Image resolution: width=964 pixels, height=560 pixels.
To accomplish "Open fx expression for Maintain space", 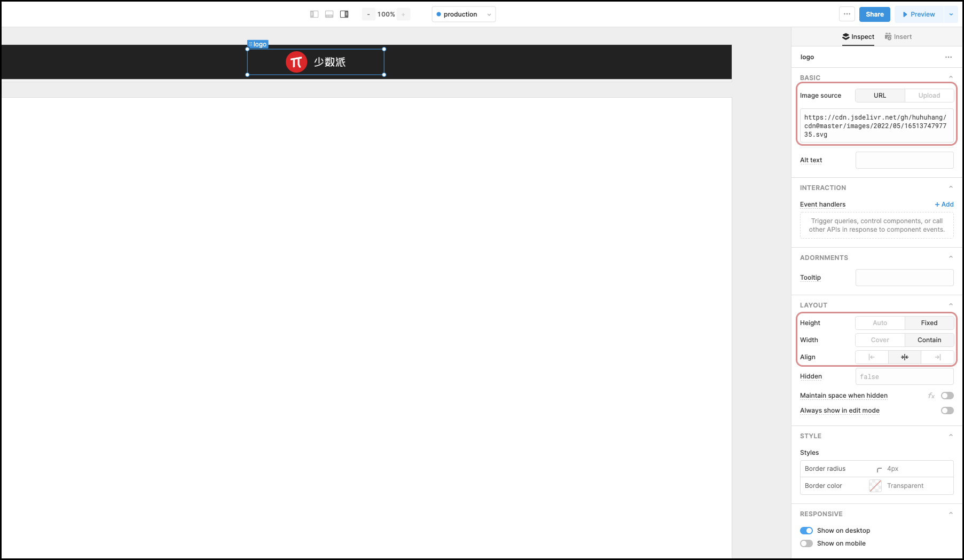I will 931,396.
